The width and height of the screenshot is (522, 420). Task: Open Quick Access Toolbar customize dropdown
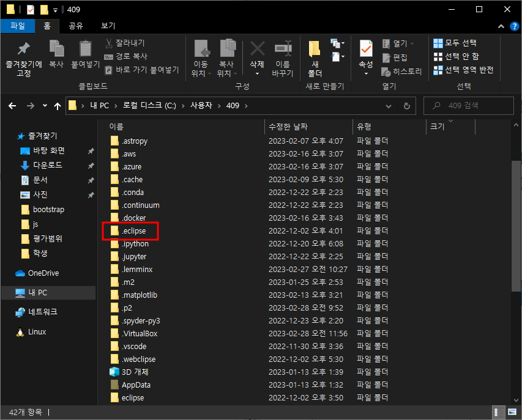coord(55,10)
